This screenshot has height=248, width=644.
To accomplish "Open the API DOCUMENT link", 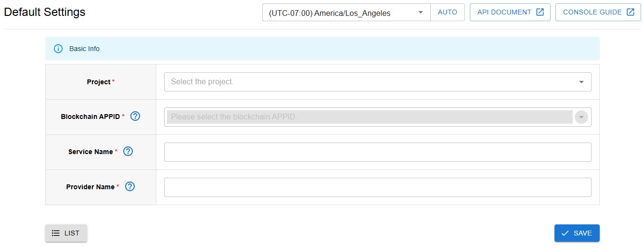I will click(x=504, y=12).
